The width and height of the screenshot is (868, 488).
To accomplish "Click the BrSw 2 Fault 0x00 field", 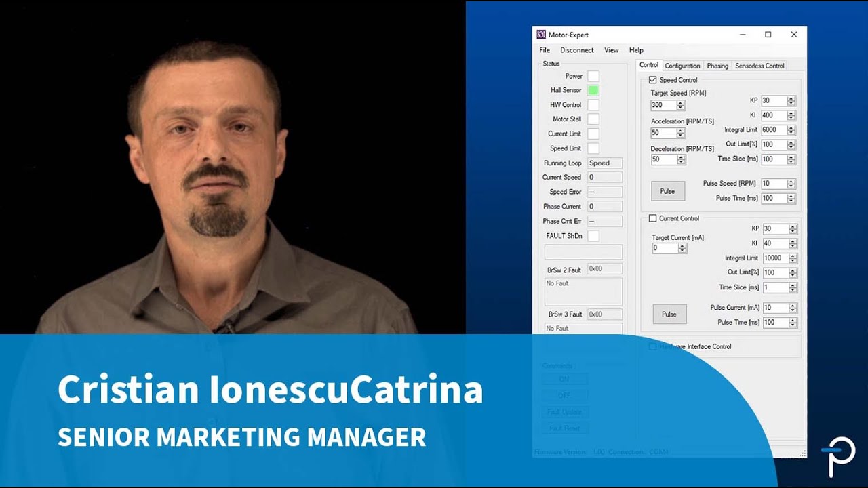I will (x=605, y=269).
